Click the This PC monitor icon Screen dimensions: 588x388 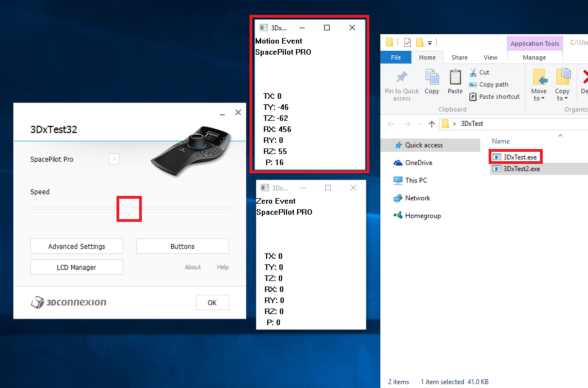click(x=398, y=180)
